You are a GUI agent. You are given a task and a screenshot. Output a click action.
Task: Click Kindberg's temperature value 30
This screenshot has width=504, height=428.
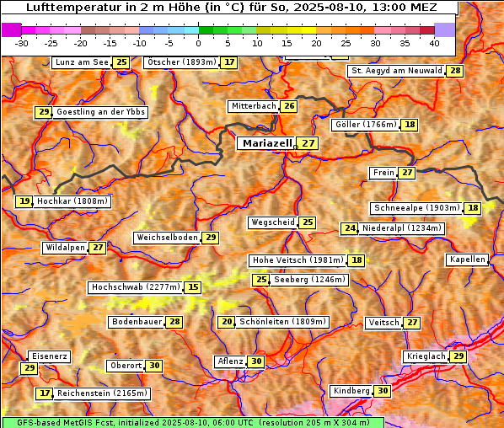click(383, 391)
